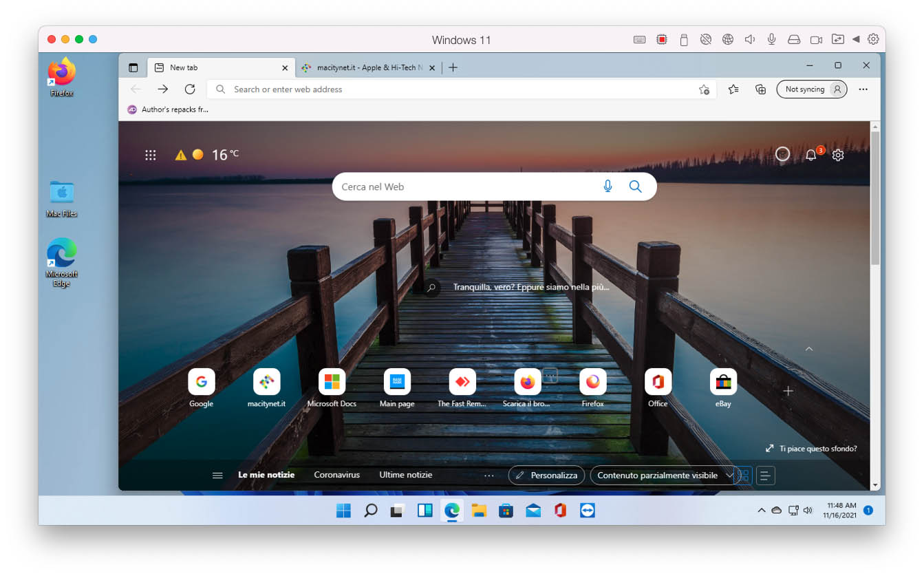924x576 pixels.
Task: Open Windows taskbar Search
Action: pos(370,511)
